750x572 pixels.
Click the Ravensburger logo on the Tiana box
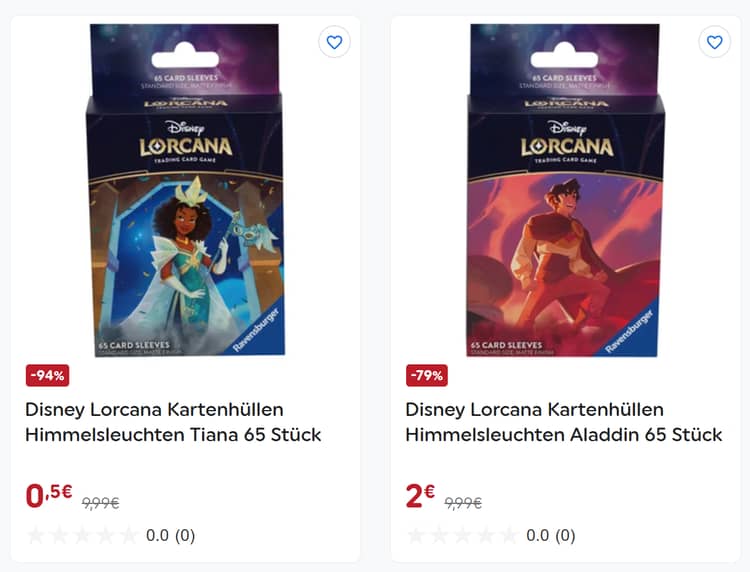(257, 330)
